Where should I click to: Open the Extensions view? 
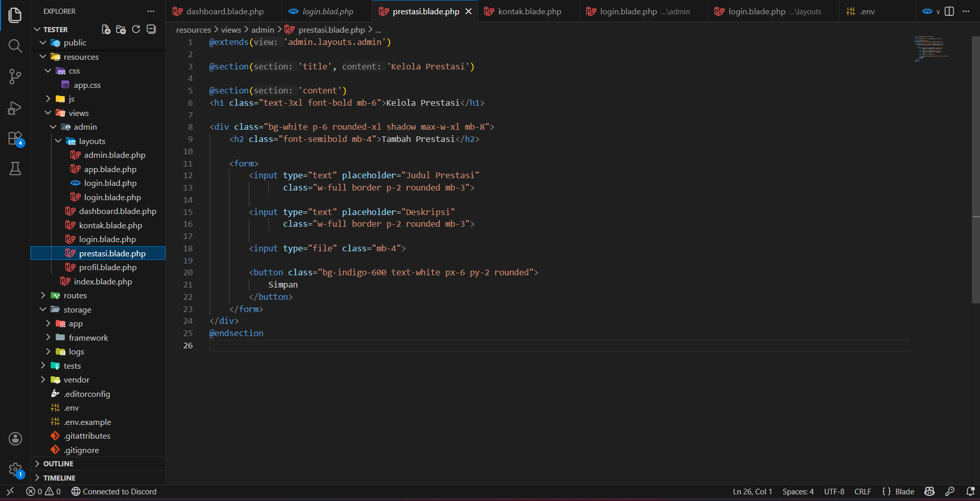15,138
